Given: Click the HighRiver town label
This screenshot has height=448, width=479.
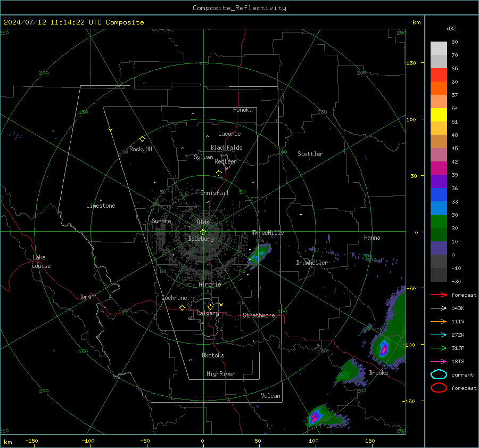Looking at the screenshot, I should tap(221, 374).
